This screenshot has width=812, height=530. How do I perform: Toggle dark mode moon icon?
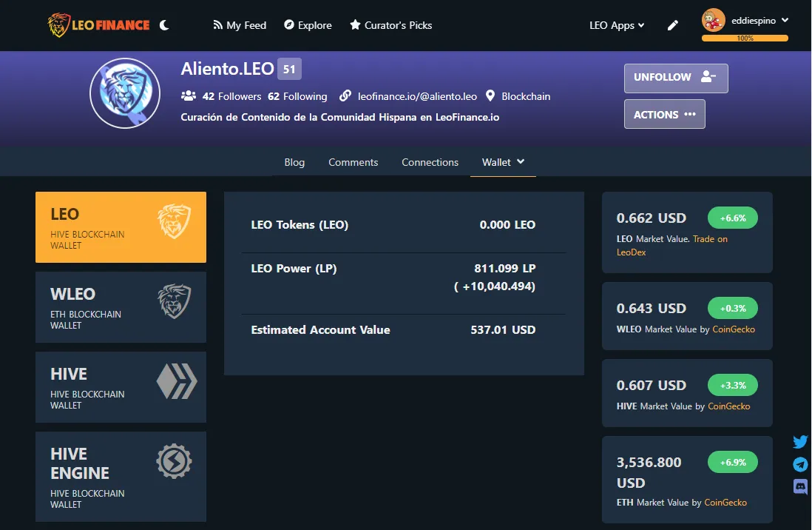[164, 25]
